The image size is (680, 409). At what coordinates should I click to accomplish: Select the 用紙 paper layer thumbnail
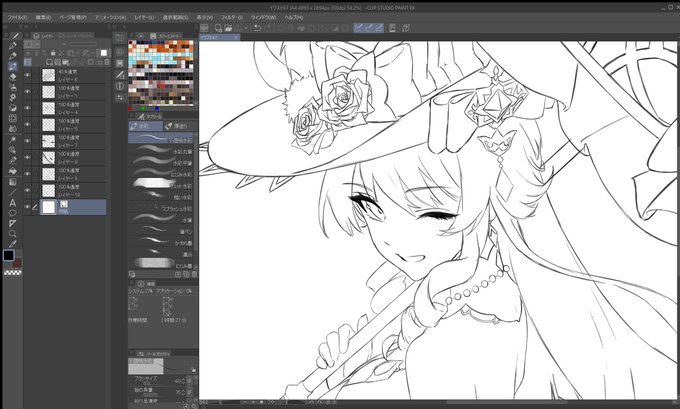coord(49,207)
